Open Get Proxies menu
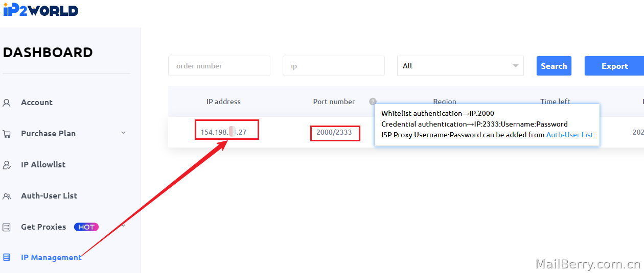 43,227
